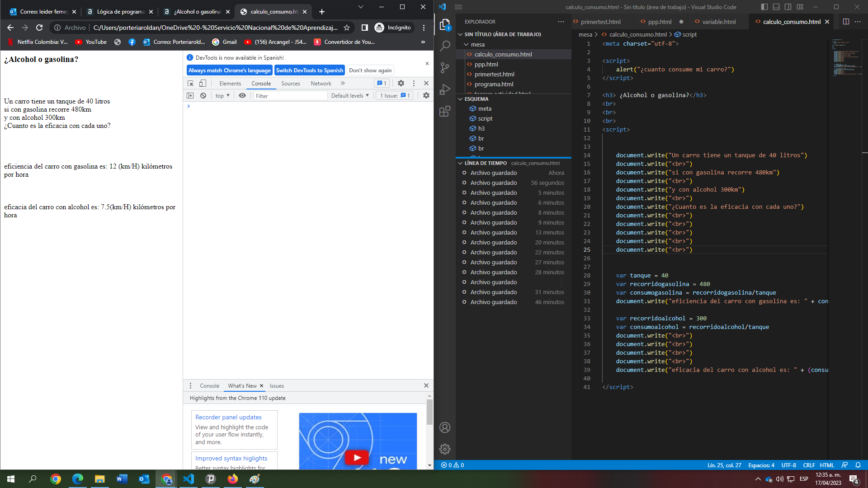The image size is (868, 488).
Task: Switch to the Elements tab in DevTools
Action: 230,83
